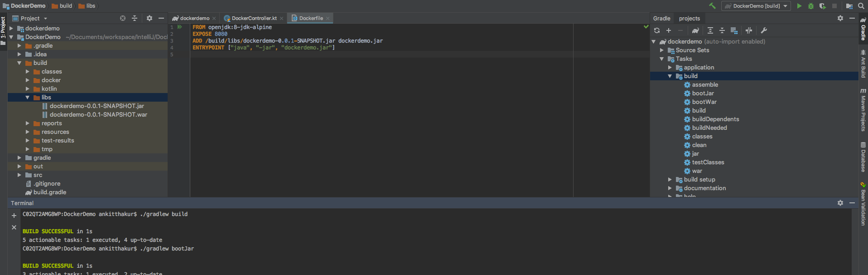This screenshot has height=275, width=868.
Task: Open the Gradle panel gear options
Action: (840, 18)
